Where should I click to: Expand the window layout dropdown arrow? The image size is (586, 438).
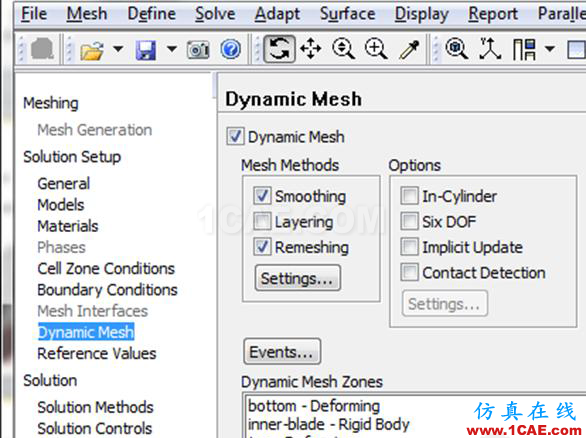coord(550,49)
